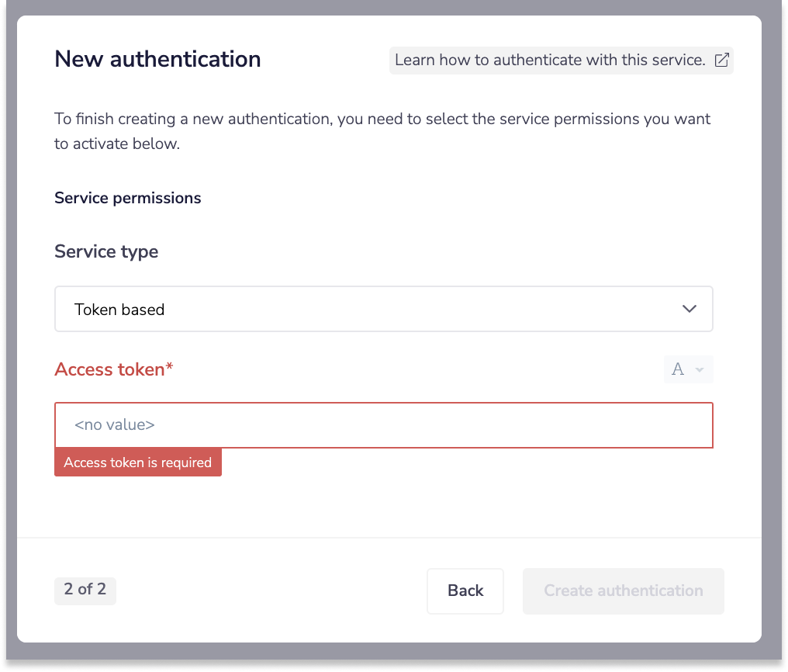
Task: Click the Service type heading text
Action: pos(106,251)
